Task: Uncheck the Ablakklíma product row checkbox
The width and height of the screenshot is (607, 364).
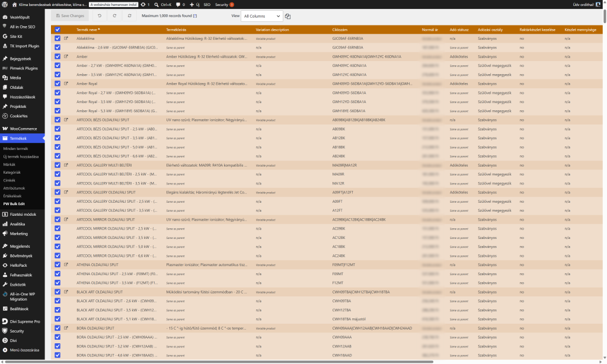Action: (x=57, y=39)
